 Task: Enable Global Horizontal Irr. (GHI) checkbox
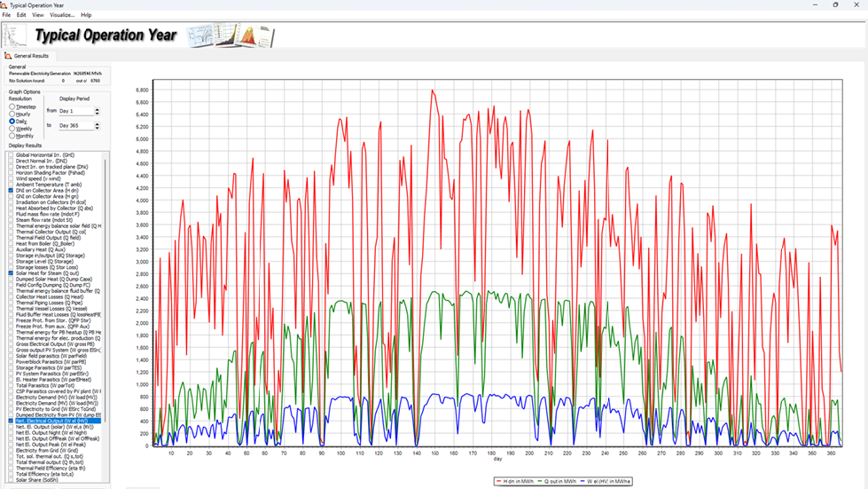(x=12, y=155)
